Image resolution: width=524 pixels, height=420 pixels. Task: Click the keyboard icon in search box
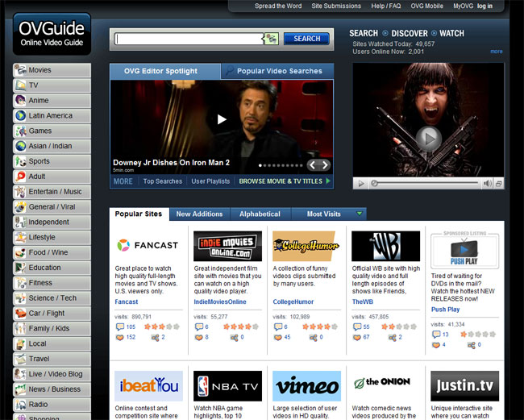(271, 39)
